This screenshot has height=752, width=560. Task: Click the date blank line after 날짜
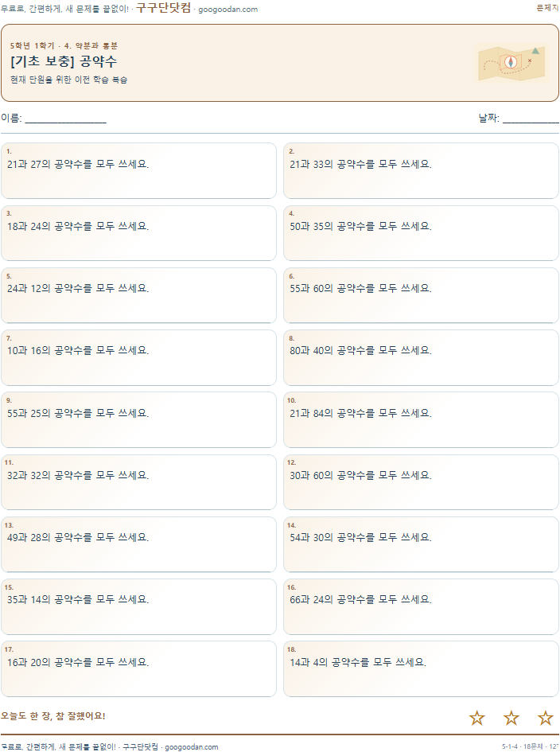tap(531, 119)
